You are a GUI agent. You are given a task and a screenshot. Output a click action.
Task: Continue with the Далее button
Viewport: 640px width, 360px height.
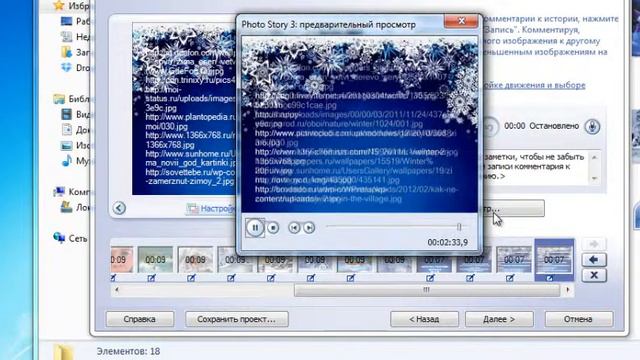click(499, 319)
